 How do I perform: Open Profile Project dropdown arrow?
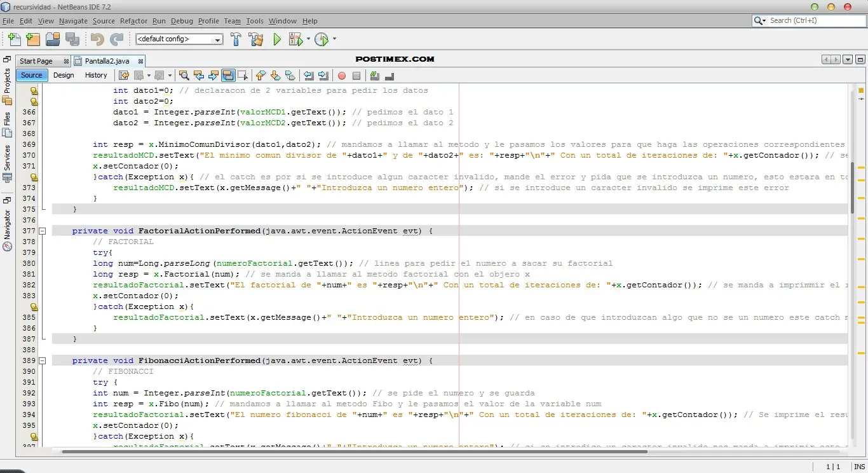point(334,39)
